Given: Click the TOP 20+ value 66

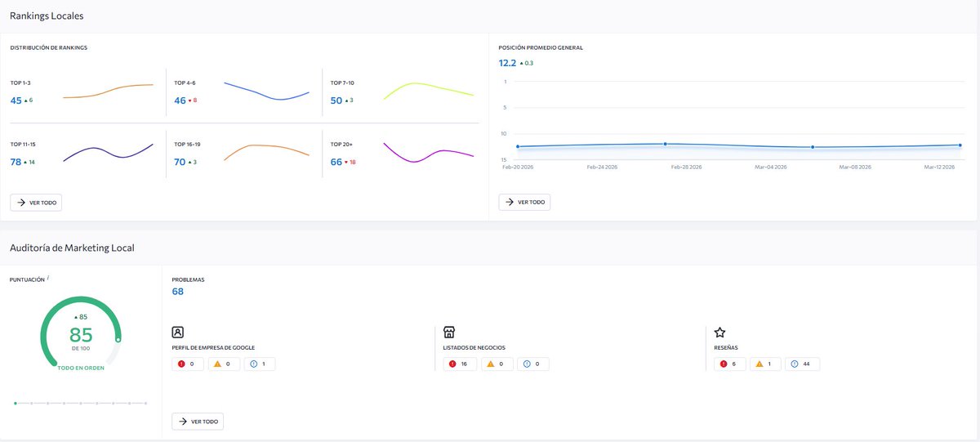Looking at the screenshot, I should [336, 162].
